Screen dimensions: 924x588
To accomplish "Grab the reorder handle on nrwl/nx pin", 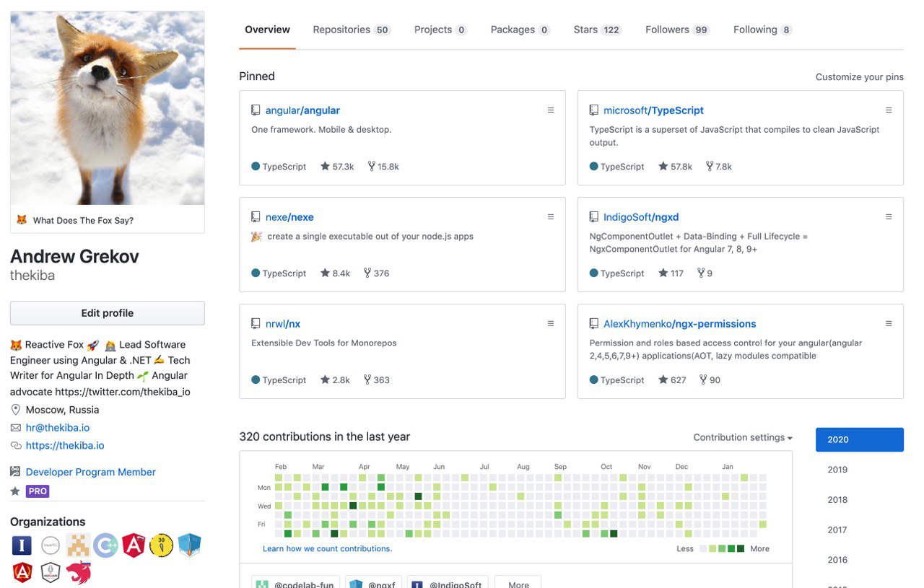I will (551, 324).
